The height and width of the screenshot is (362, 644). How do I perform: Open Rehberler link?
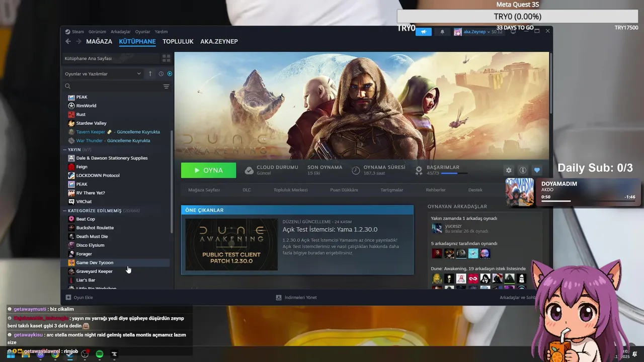[x=436, y=190]
